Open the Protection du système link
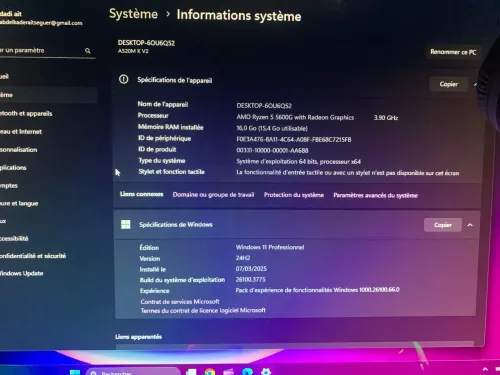Screen dimensions: 500x375 [x=294, y=195]
